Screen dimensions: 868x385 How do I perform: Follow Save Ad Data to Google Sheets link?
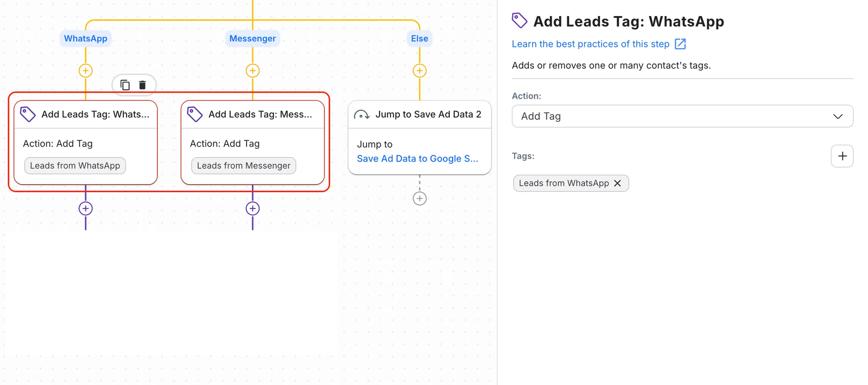tap(417, 159)
